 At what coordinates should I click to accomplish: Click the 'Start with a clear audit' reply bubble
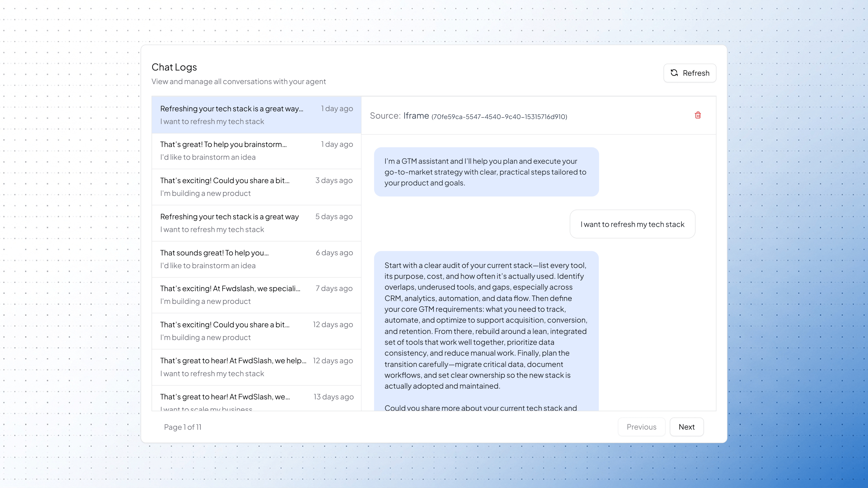tap(486, 331)
